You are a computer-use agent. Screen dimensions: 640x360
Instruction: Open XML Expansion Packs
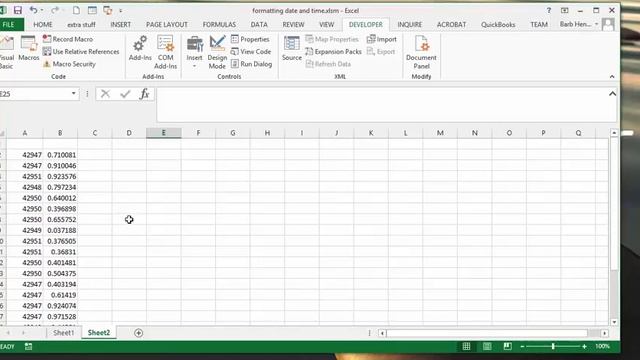coord(333,51)
